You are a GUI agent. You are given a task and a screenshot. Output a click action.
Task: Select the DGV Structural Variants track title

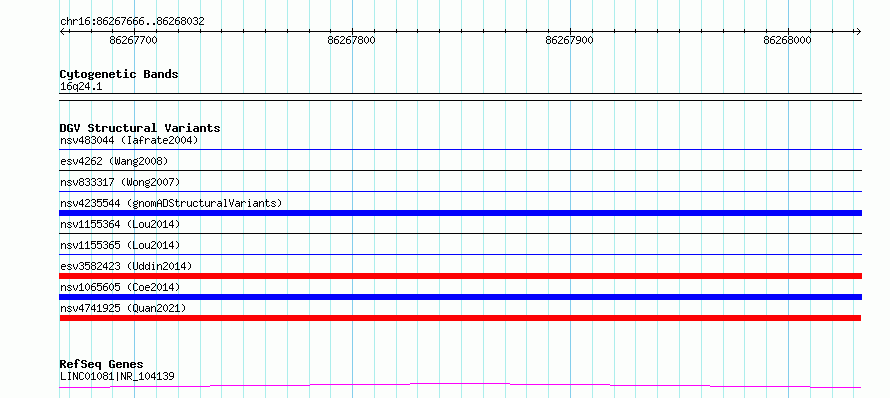point(140,128)
